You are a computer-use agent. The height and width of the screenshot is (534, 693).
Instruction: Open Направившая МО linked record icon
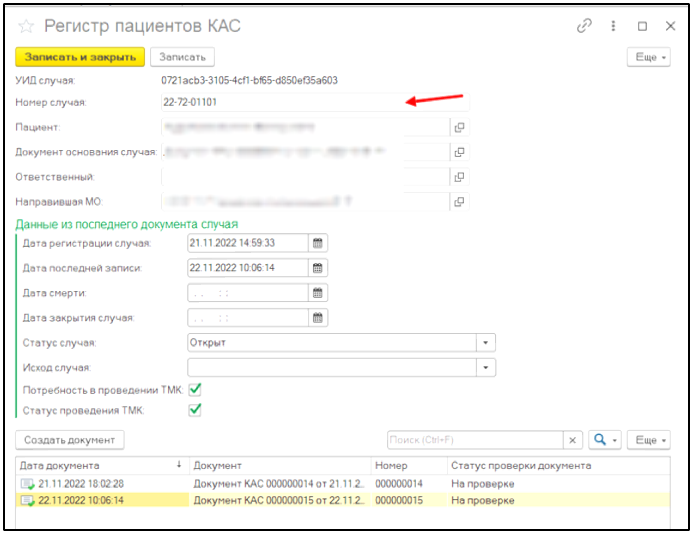click(460, 202)
